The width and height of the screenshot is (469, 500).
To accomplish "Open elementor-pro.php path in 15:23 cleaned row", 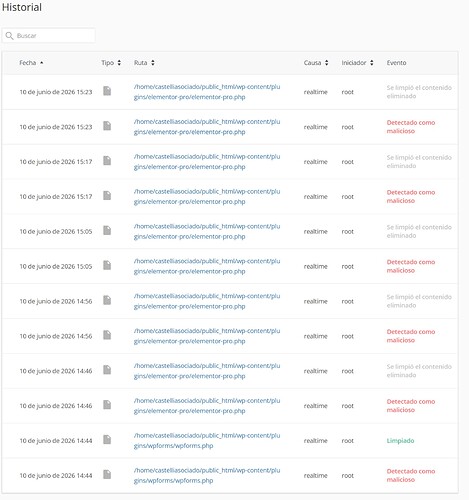I will click(207, 92).
